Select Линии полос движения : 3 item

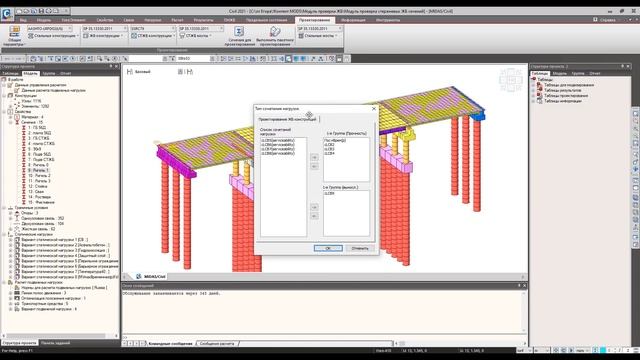[x=44, y=293]
